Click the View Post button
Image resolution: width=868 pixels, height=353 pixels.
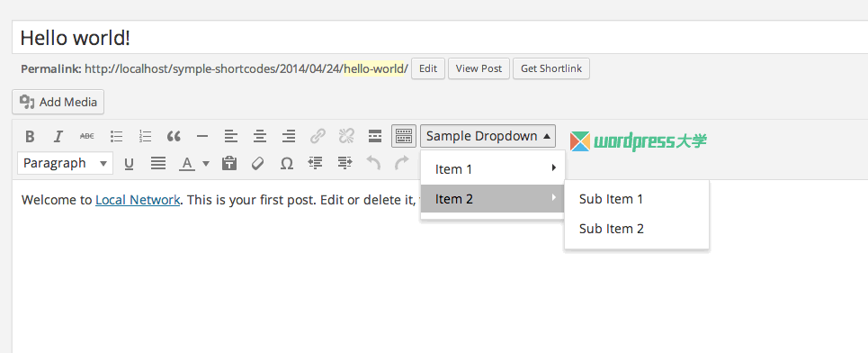[x=479, y=68]
